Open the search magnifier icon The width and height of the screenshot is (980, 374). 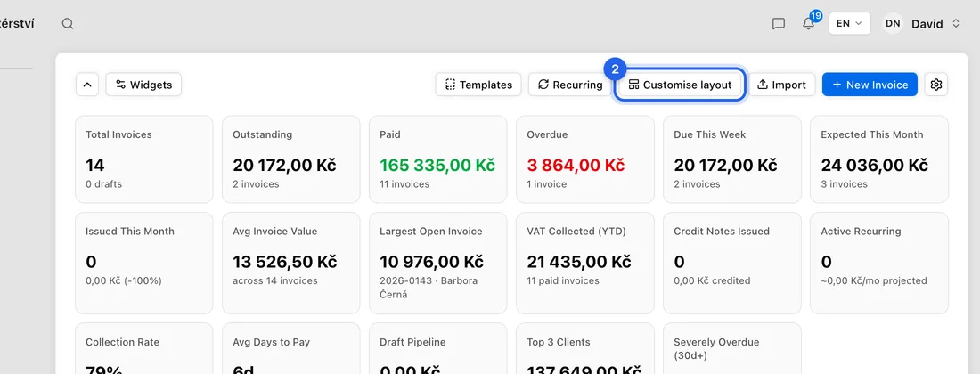[x=68, y=24]
